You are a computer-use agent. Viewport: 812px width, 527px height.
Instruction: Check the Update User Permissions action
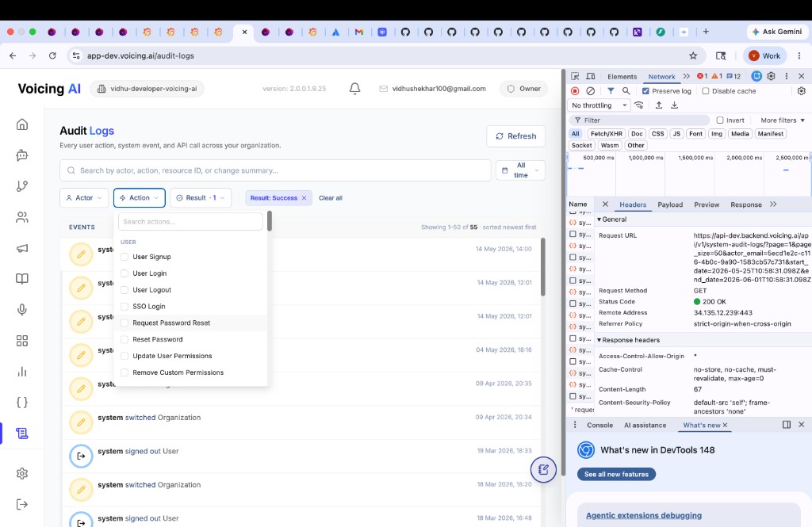(x=124, y=356)
